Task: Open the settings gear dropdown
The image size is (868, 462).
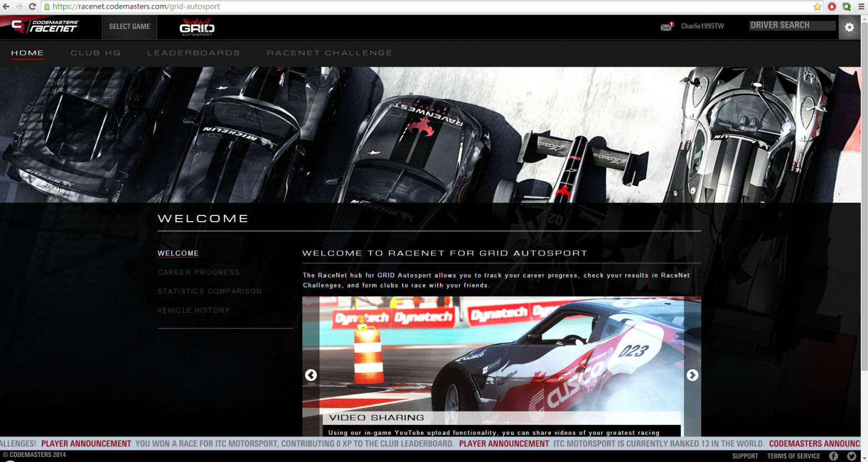Action: tap(849, 27)
